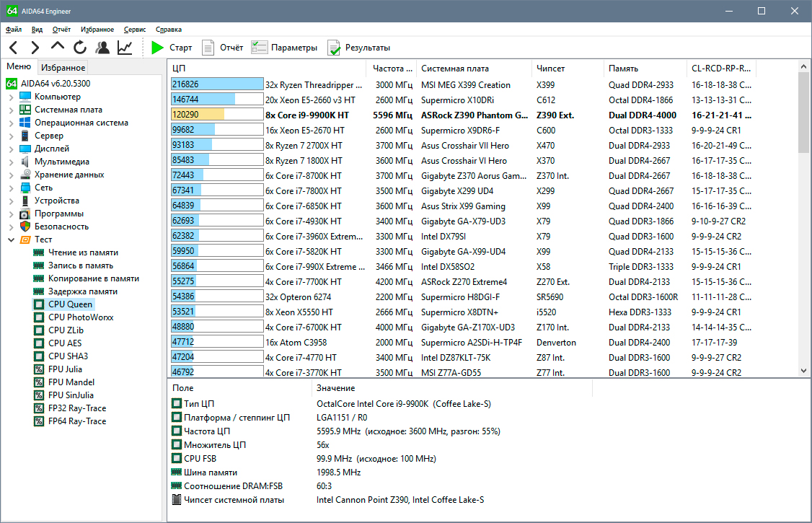This screenshot has height=523, width=812.
Task: Expand the Сервер tree node
Action: [12, 136]
